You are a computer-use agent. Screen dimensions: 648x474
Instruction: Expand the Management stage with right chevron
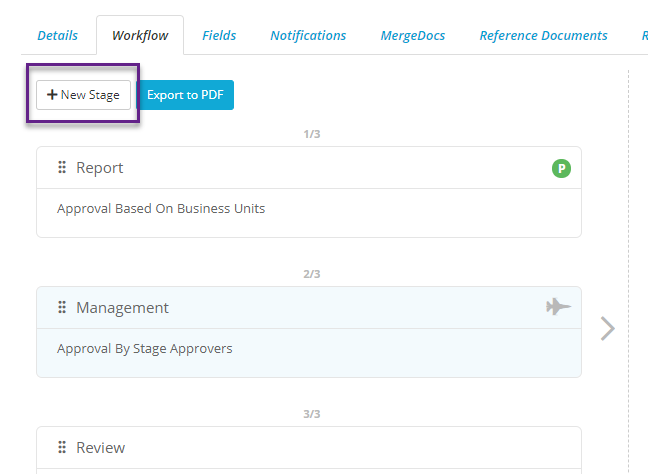click(x=608, y=329)
